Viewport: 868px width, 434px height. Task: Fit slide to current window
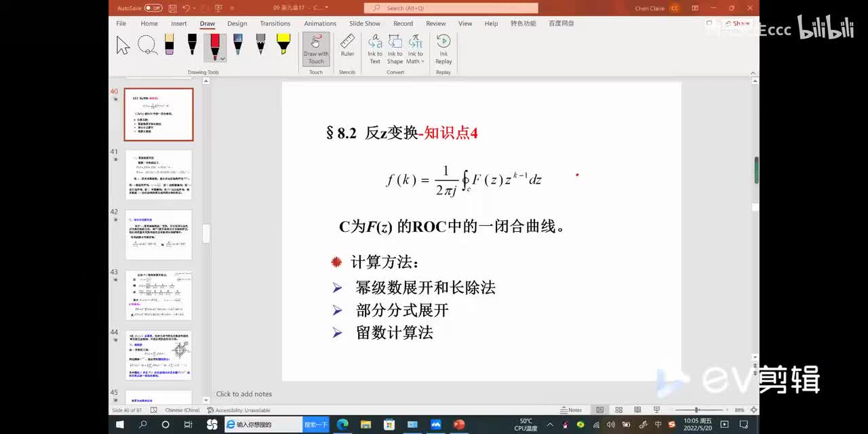[x=754, y=410]
